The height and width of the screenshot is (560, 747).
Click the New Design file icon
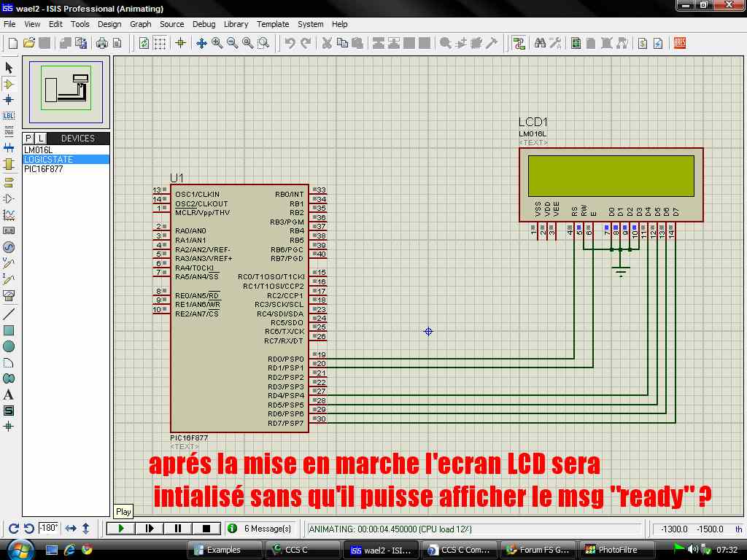point(13,43)
